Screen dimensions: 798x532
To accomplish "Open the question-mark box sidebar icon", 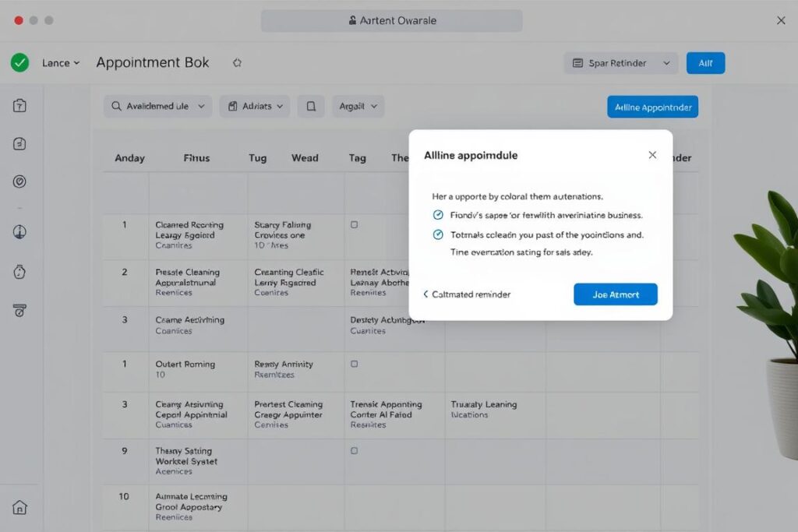I will point(20,106).
